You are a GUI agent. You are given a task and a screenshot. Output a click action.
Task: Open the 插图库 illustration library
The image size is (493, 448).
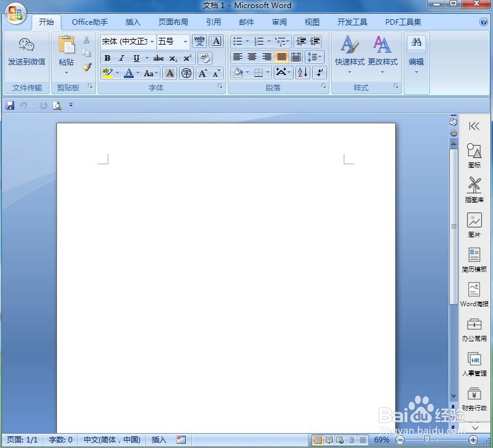click(x=474, y=190)
